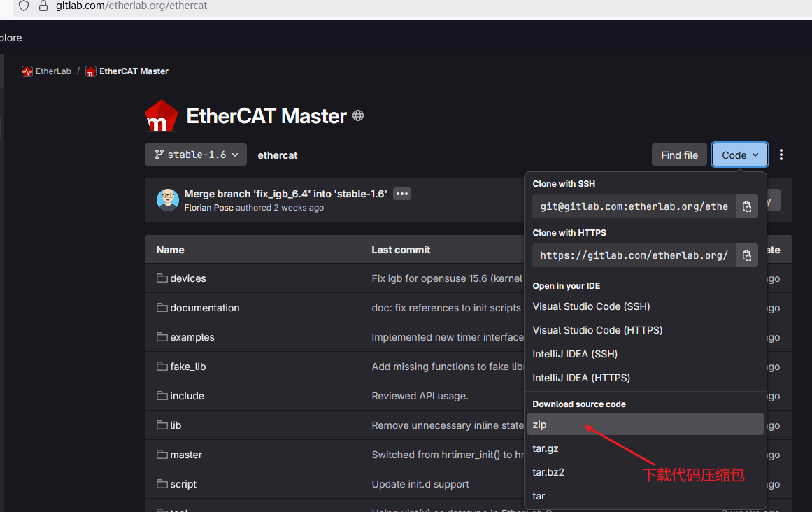
Task: Open the examples folder
Action: pos(192,338)
